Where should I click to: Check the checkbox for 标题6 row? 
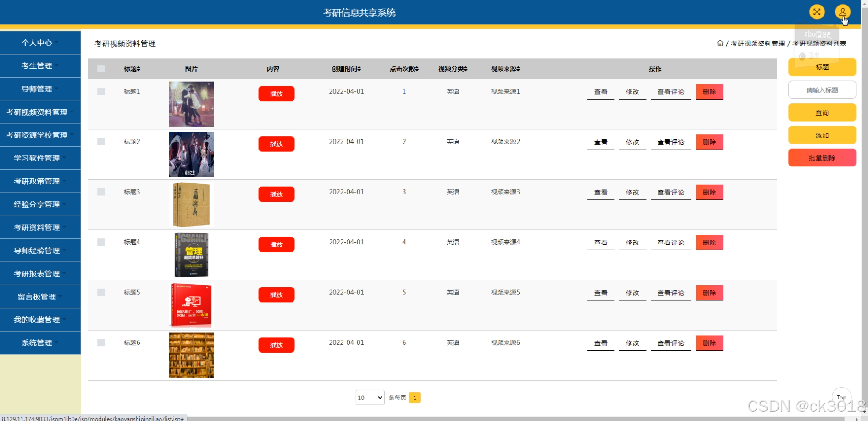[x=101, y=343]
